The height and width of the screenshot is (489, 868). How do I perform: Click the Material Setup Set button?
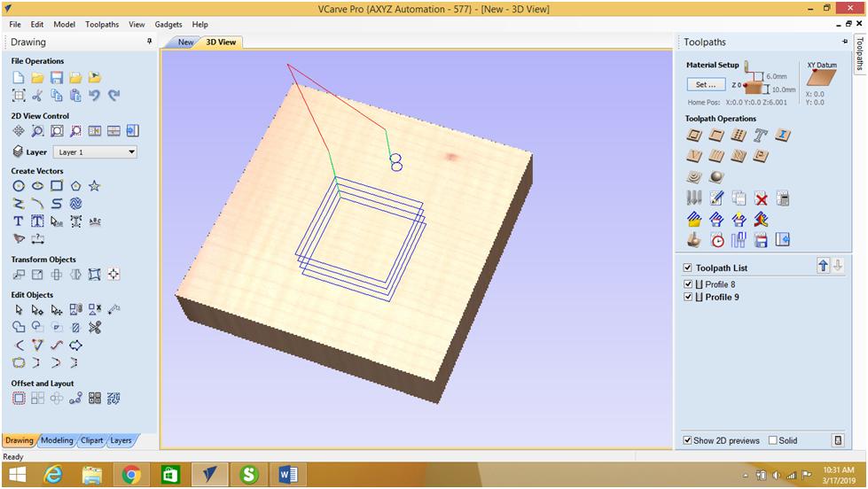click(x=706, y=85)
